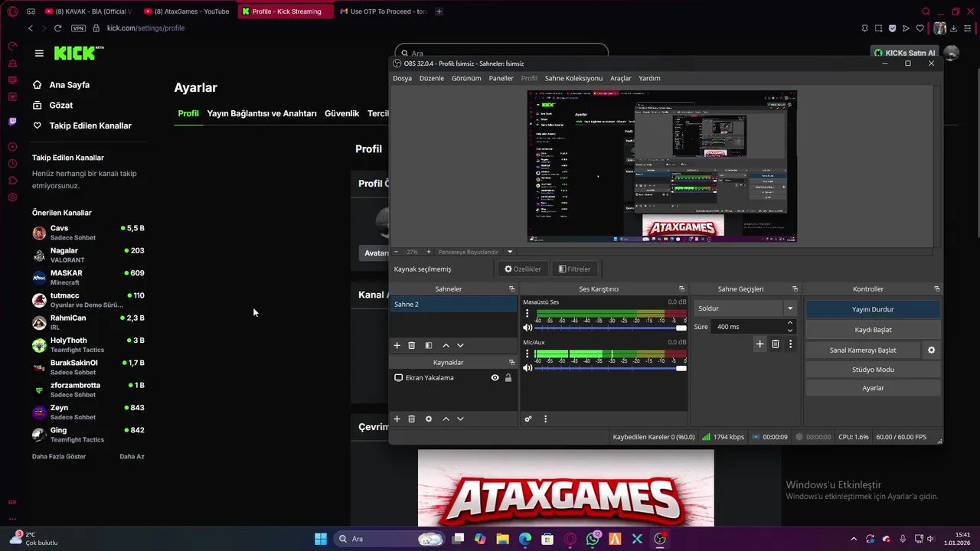980x551 pixels.
Task: Open Soldur transition dropdown
Action: point(746,308)
